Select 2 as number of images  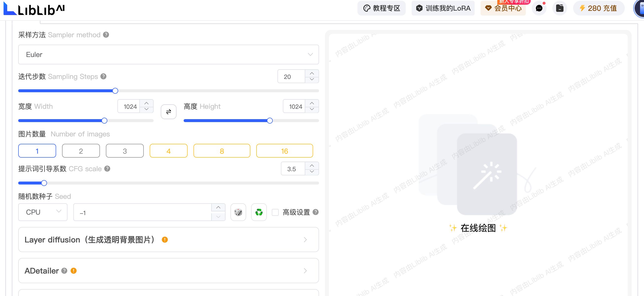click(x=81, y=151)
